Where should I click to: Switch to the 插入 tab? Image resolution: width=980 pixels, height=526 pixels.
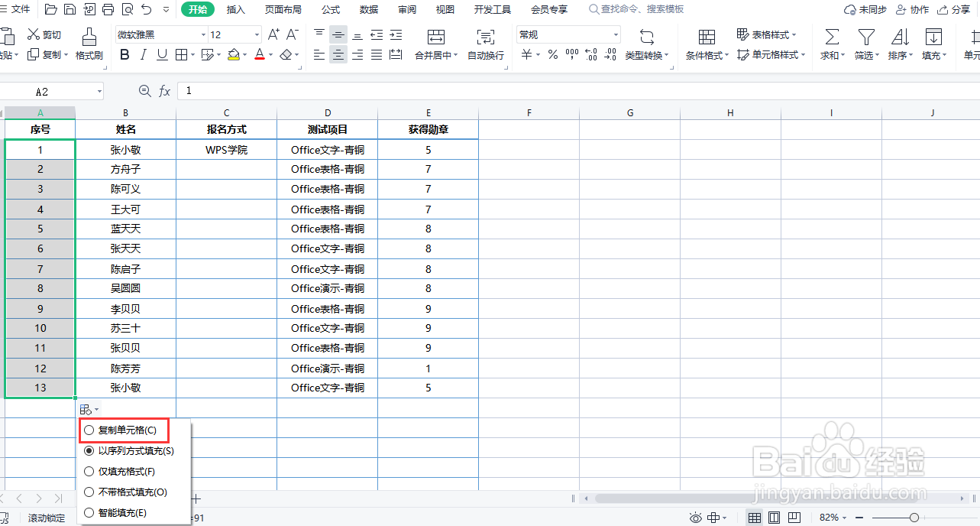[236, 9]
